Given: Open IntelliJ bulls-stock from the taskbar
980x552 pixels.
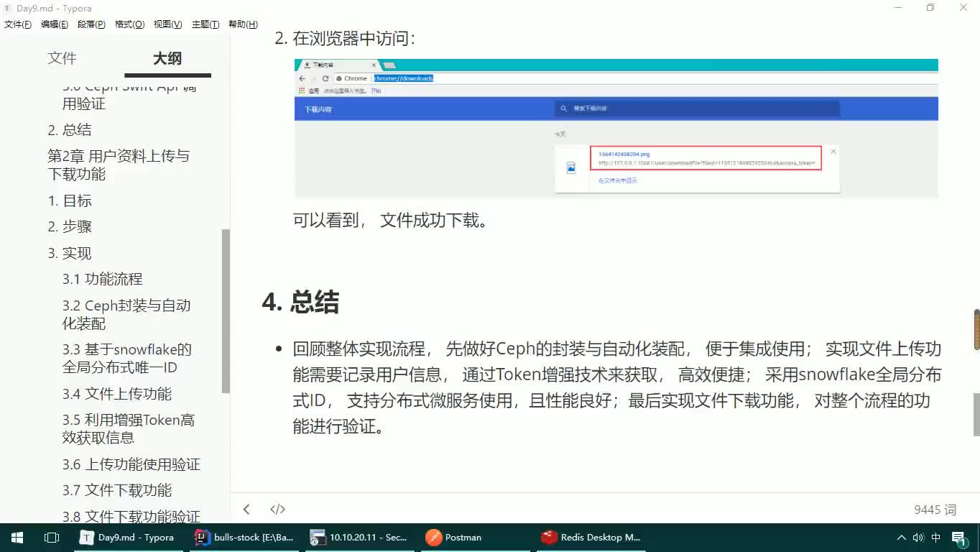Looking at the screenshot, I should (245, 537).
